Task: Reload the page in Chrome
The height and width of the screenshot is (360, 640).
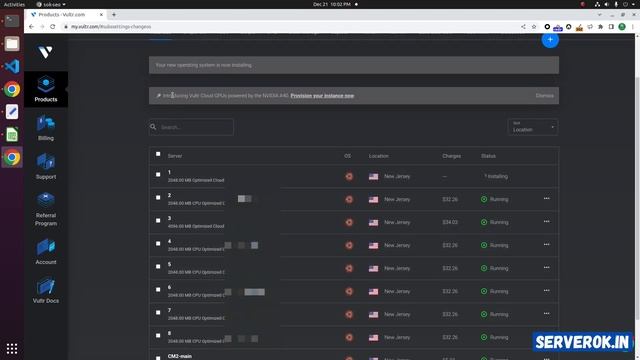Action: 53,27
